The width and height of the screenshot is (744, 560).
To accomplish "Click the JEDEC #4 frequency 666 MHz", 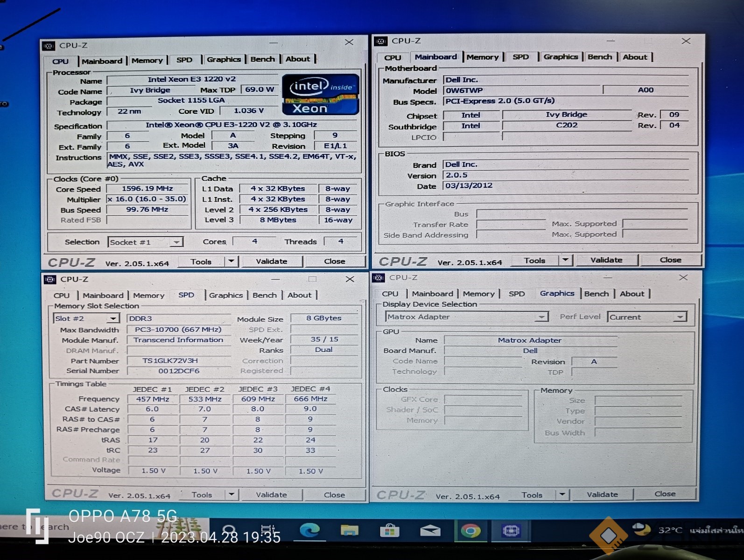I will [x=310, y=399].
